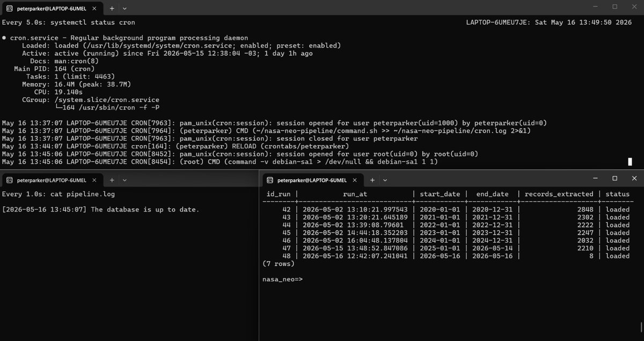
Task: Click the 'Every 5.0s: systemctl status cron' header
Action: [x=69, y=23]
